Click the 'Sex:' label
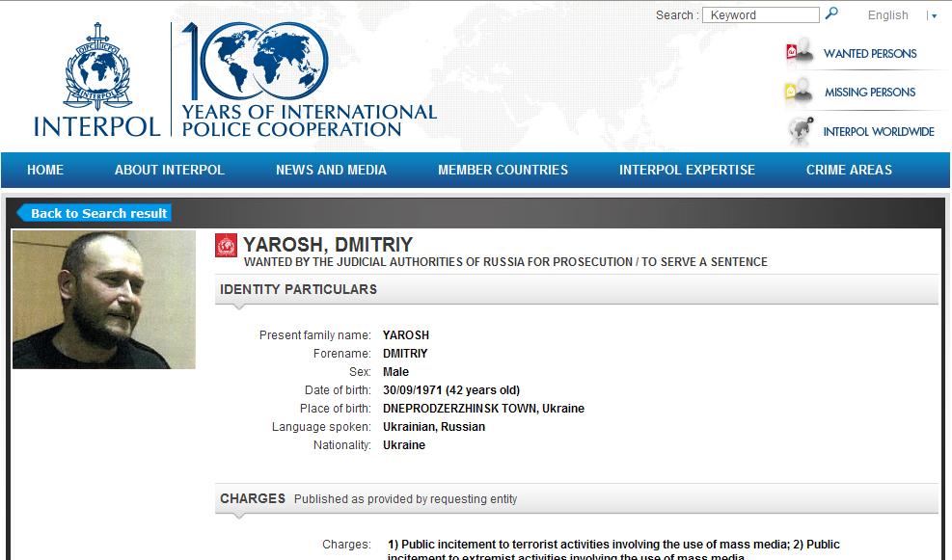 (360, 372)
